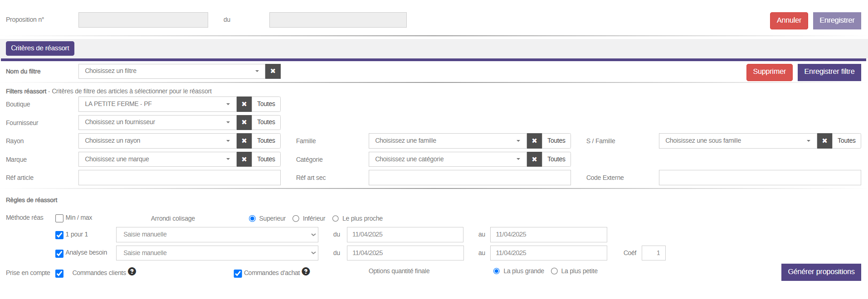Click into the Réf article input field

click(x=179, y=178)
